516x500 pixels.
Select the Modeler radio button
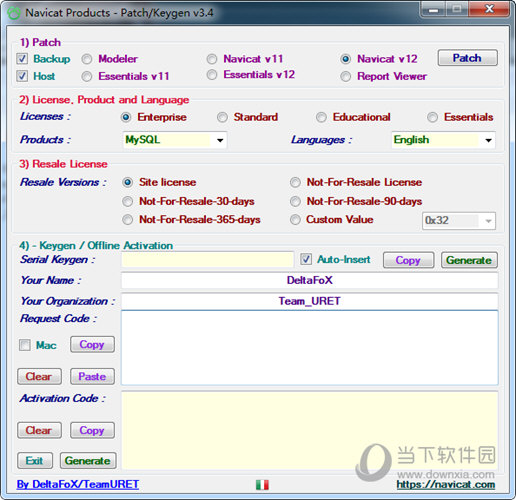pos(87,59)
